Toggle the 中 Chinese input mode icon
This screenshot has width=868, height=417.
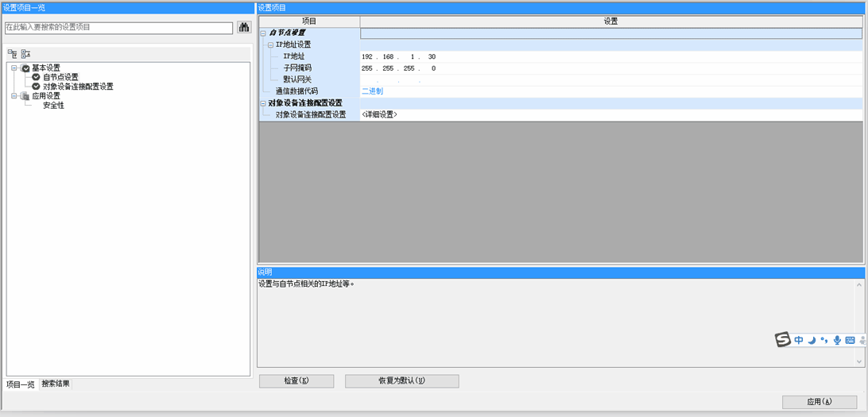799,340
